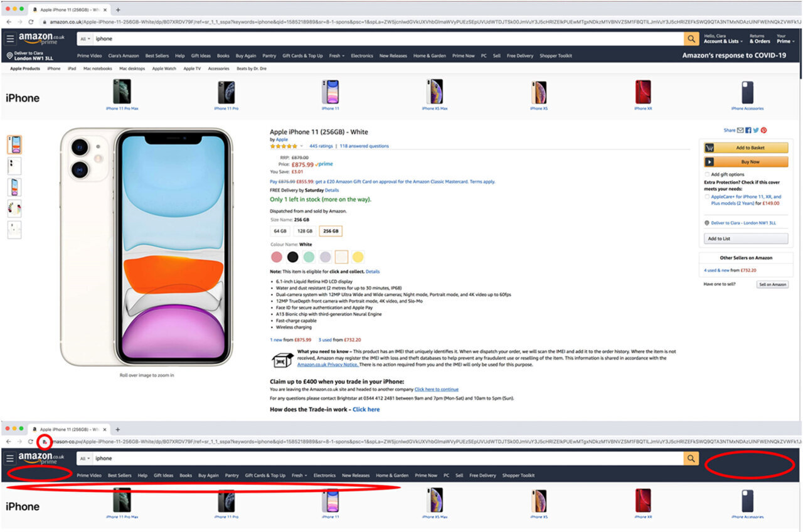This screenshot has height=532, width=803.
Task: Select the 128 GB size option
Action: pos(305,231)
